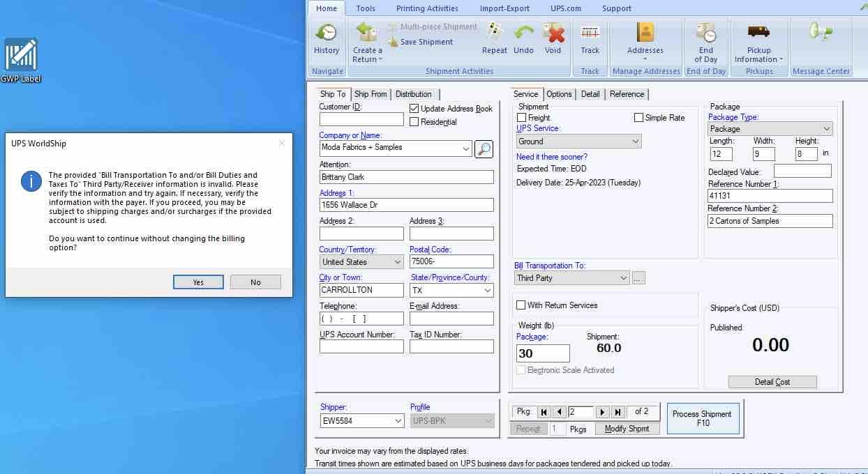Image resolution: width=868 pixels, height=474 pixels.
Task: Open the Printing Activities ribbon tab
Action: pyautogui.click(x=427, y=8)
